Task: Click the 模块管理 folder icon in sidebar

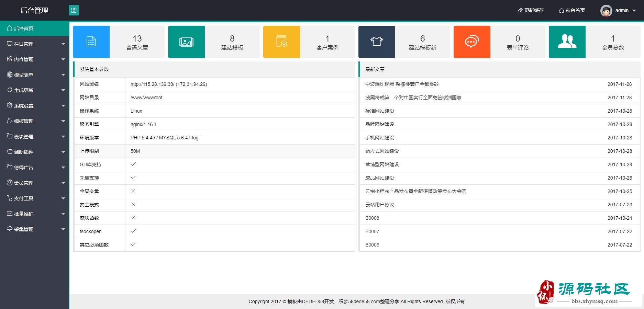Action: (x=10, y=136)
